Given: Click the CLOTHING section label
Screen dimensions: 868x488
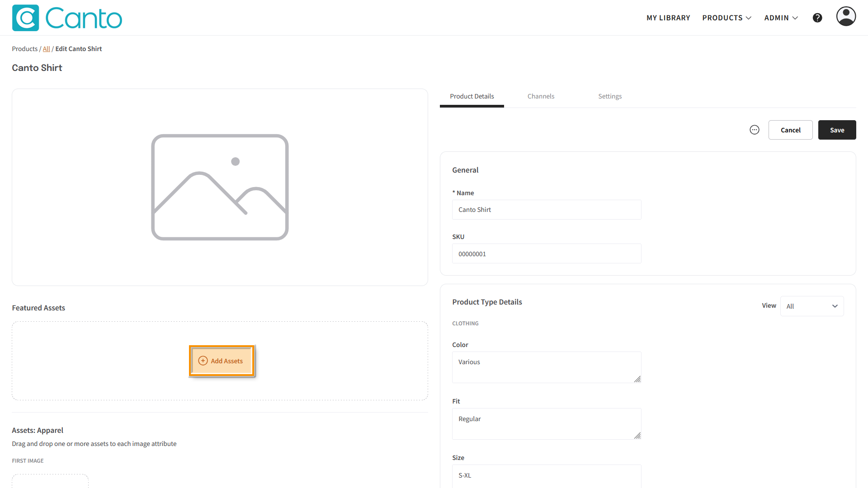Looking at the screenshot, I should pyautogui.click(x=465, y=324).
